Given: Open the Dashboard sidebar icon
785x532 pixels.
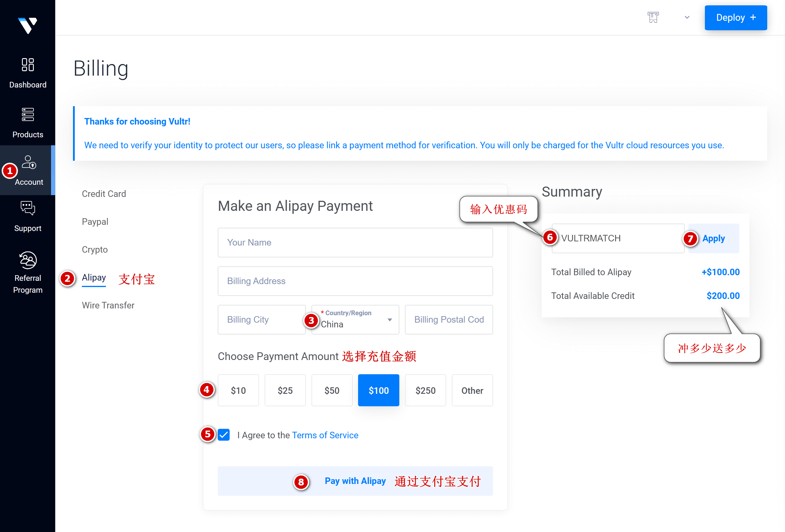Looking at the screenshot, I should click(28, 65).
